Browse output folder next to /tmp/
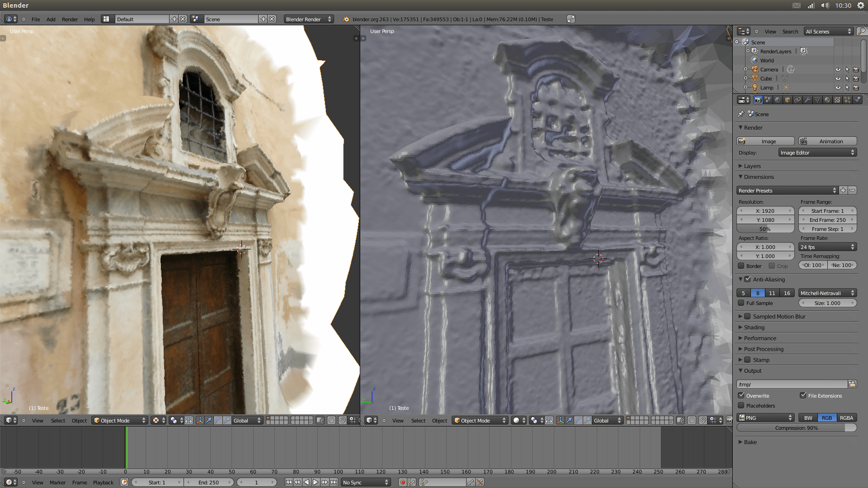The width and height of the screenshot is (868, 488). click(x=852, y=384)
